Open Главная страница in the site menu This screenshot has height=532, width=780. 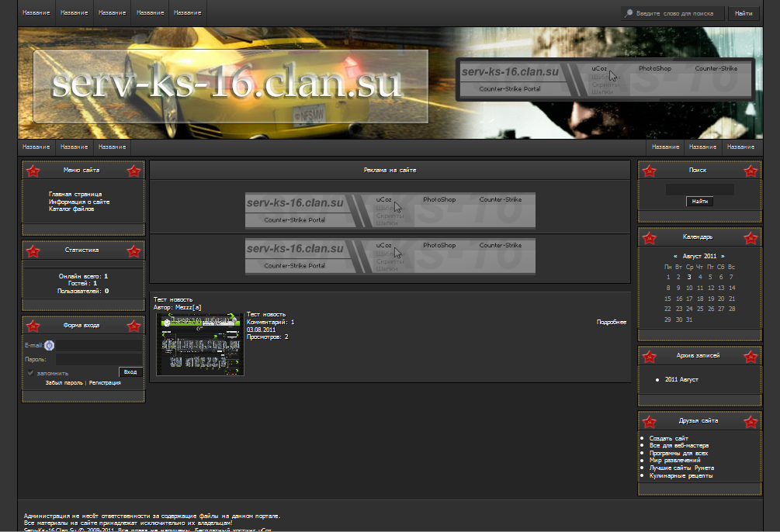pyautogui.click(x=75, y=194)
